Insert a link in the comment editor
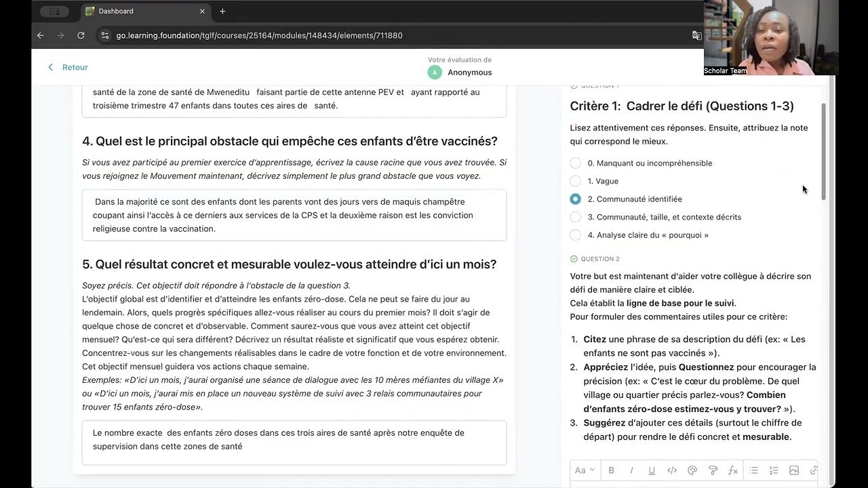Image resolution: width=868 pixels, height=488 pixels. [813, 470]
